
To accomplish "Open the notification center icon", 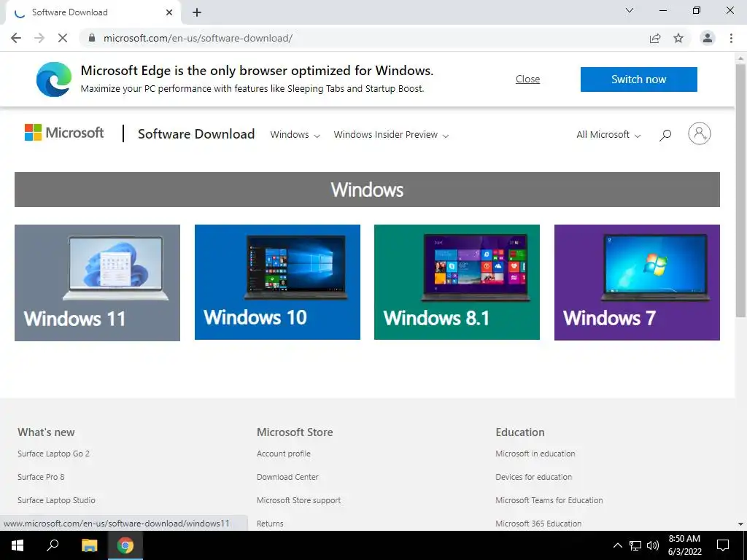I will point(723,545).
